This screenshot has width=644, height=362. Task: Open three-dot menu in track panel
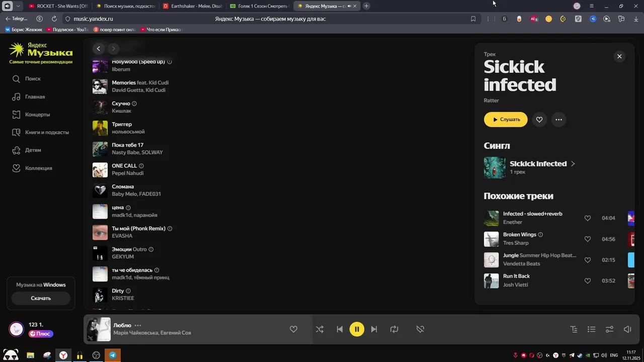point(558,120)
